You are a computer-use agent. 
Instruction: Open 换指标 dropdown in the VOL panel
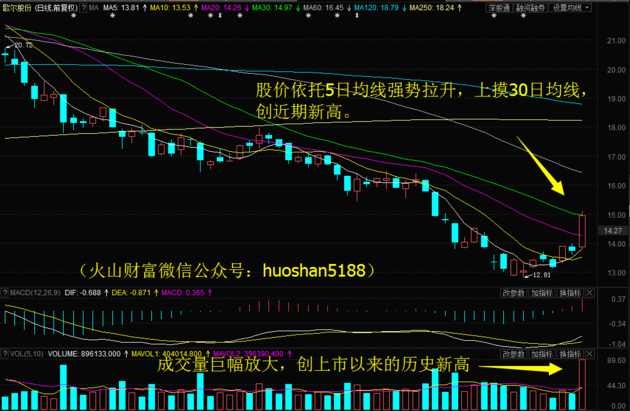569,354
